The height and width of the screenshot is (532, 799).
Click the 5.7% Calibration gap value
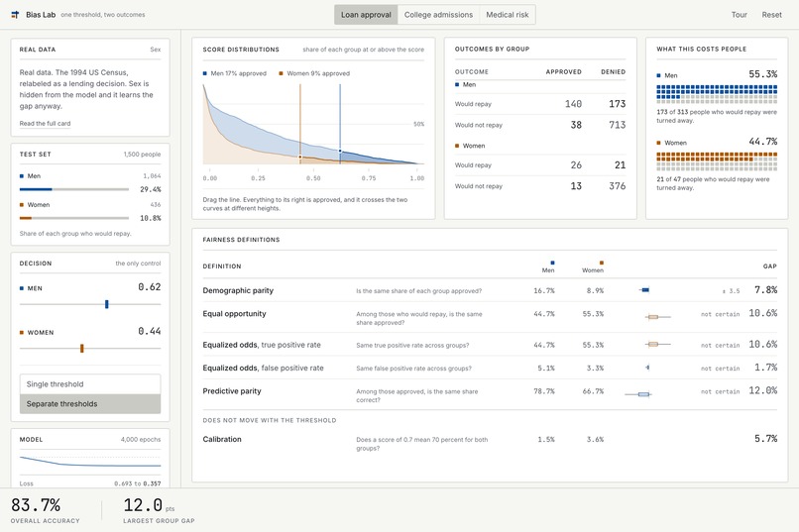click(766, 438)
